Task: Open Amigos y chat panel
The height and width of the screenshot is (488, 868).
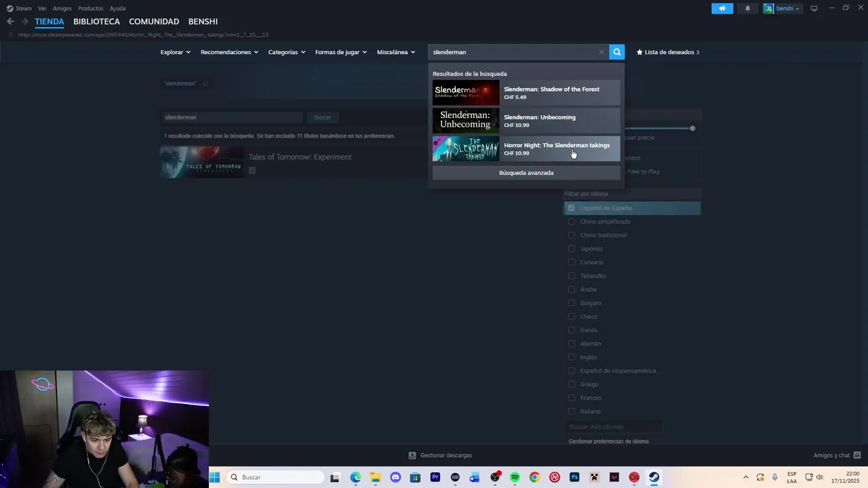Action: click(x=837, y=455)
